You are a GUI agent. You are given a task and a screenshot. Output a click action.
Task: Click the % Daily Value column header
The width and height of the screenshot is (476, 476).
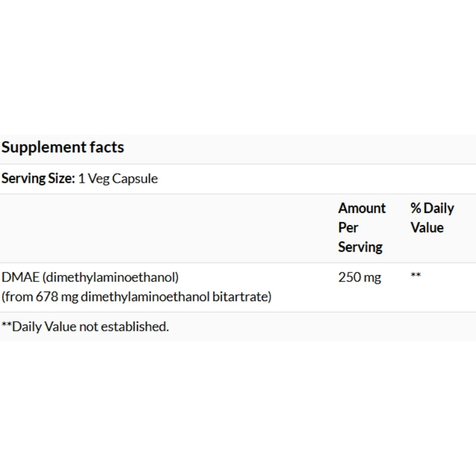point(433,218)
